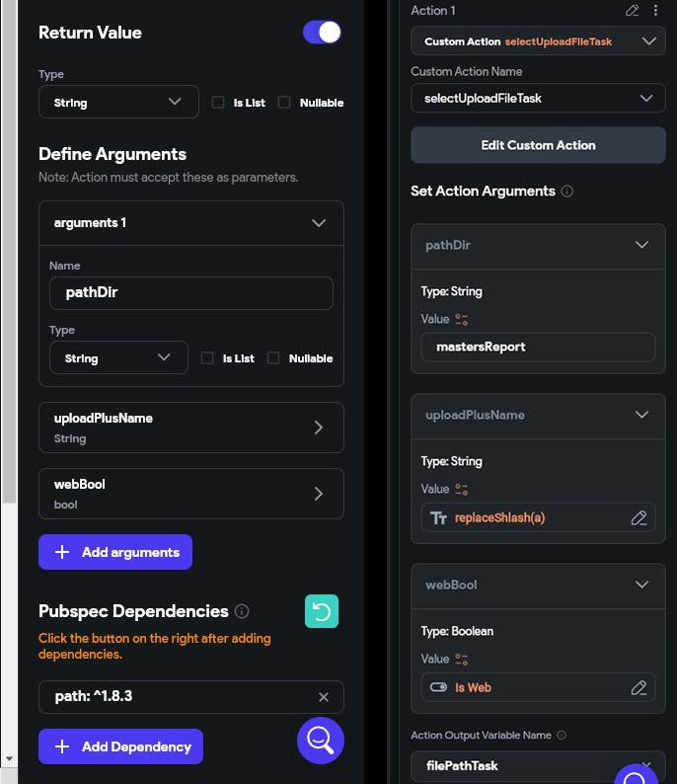This screenshot has width=677, height=784.
Task: Click the pathDir Name input field
Action: (191, 292)
